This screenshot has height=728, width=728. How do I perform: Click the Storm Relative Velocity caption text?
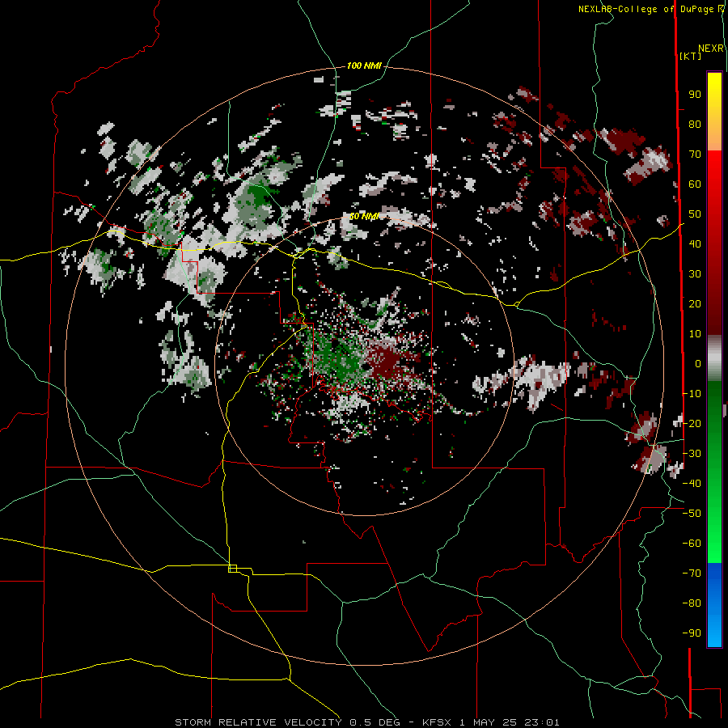coord(366,722)
